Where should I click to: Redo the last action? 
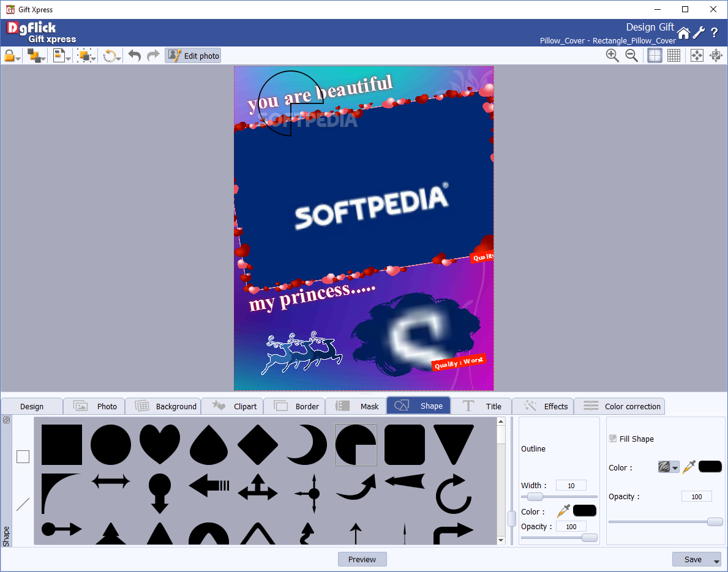pos(152,56)
